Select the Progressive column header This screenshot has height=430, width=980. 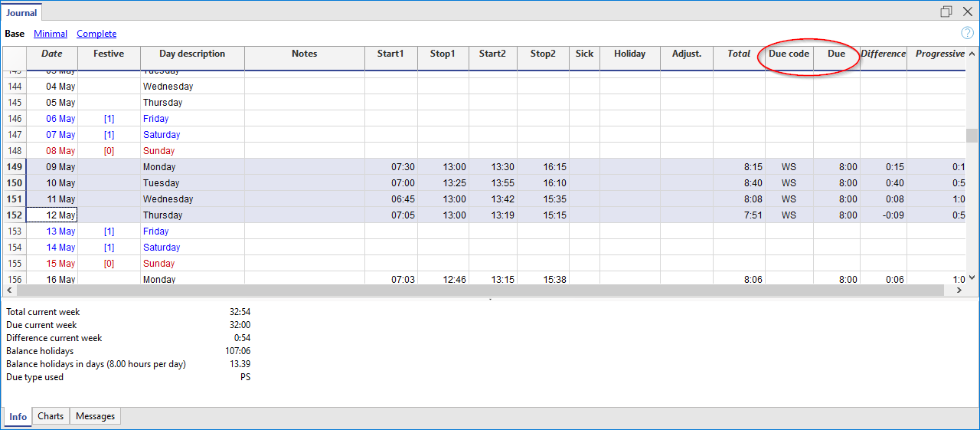[939, 54]
